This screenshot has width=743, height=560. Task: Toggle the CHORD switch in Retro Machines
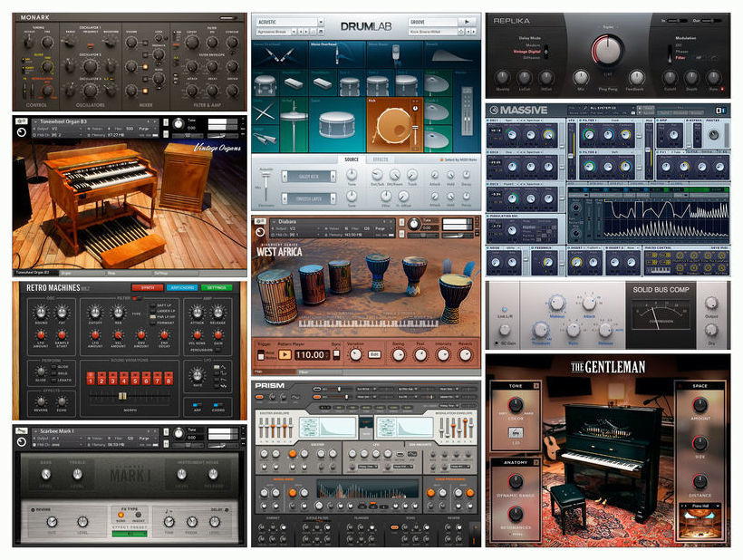[217, 406]
